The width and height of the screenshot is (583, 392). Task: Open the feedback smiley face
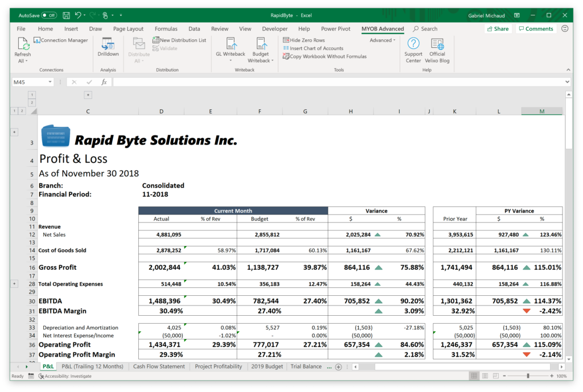[565, 28]
